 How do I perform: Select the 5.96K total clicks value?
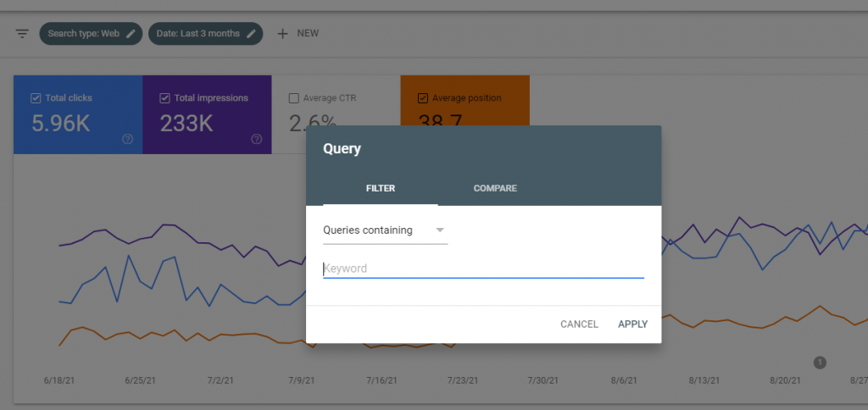pos(61,124)
